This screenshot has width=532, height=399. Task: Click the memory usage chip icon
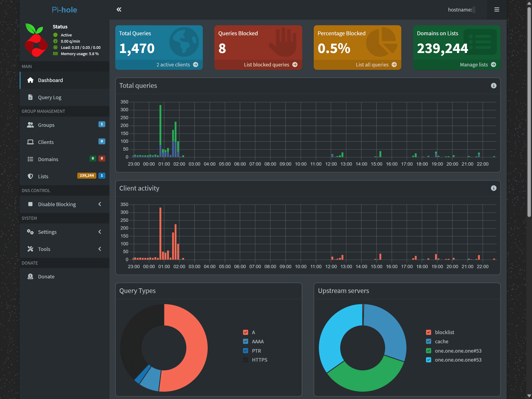pyautogui.click(x=55, y=53)
